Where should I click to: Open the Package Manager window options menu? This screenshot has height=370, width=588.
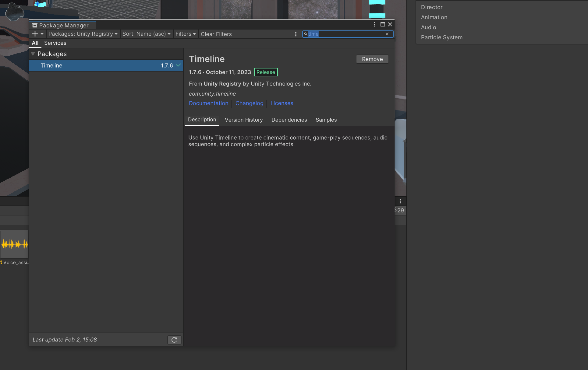pyautogui.click(x=374, y=24)
